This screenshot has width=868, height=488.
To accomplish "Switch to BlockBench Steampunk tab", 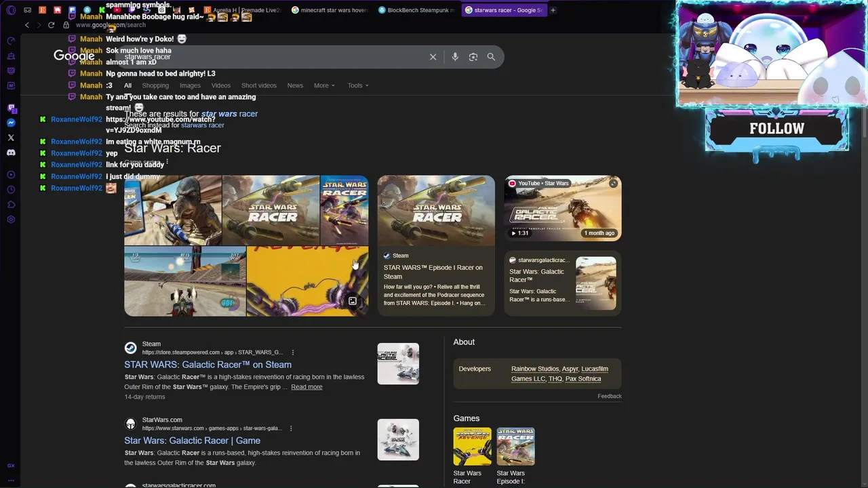I will [416, 10].
